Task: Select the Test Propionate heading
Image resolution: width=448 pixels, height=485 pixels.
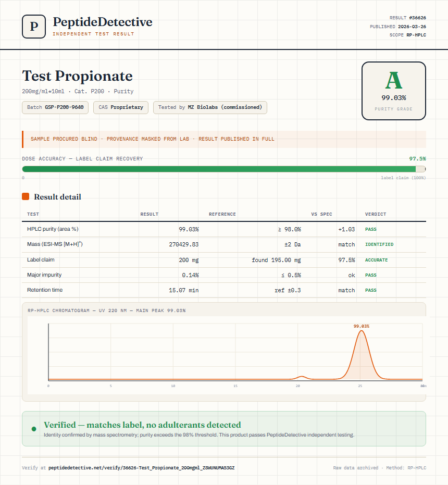Action: pyautogui.click(x=77, y=76)
